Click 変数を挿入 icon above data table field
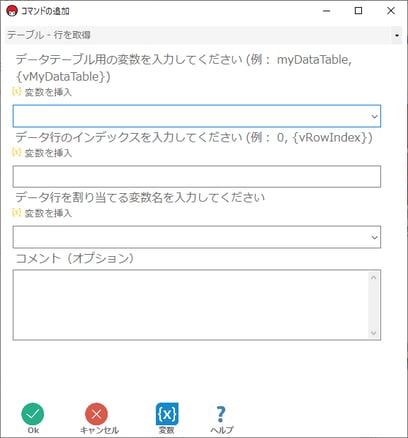 pos(16,91)
